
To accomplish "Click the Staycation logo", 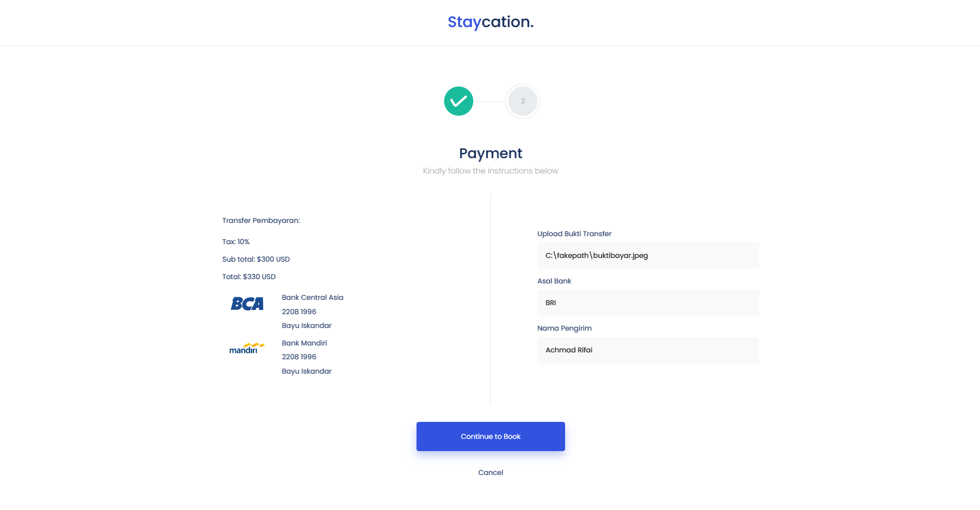I will 490,22.
